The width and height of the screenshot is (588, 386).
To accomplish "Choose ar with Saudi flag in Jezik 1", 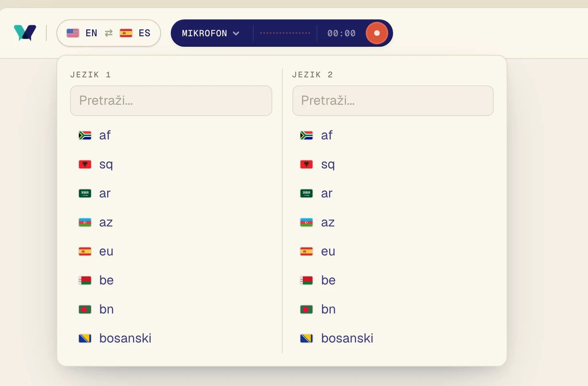I will pos(171,193).
